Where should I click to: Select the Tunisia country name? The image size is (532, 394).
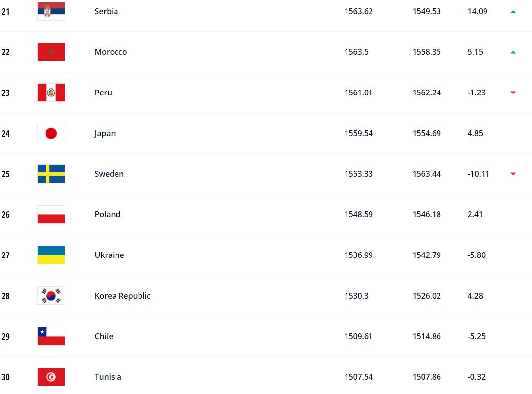(x=108, y=377)
